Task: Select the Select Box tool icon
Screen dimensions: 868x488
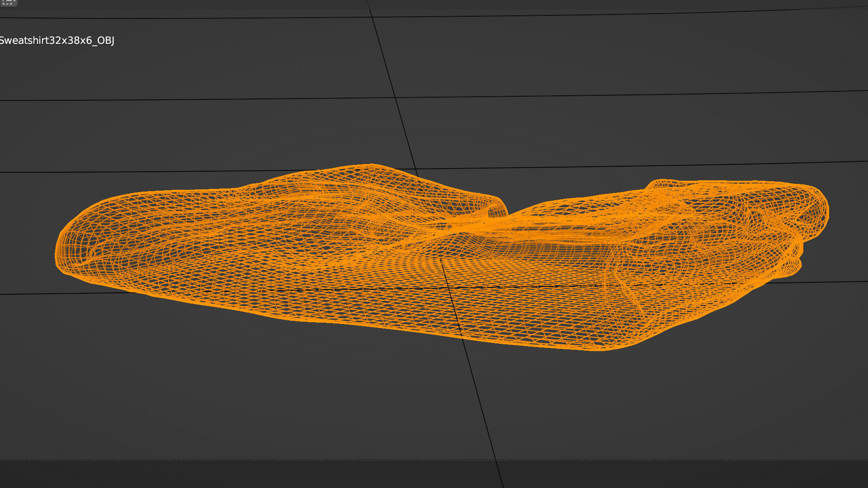Action: [8, 2]
